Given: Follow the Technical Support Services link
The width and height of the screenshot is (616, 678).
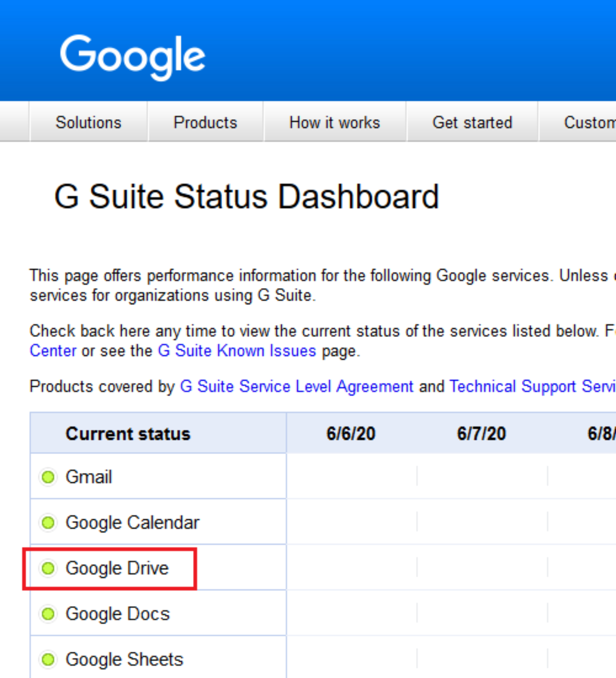Looking at the screenshot, I should click(532, 386).
